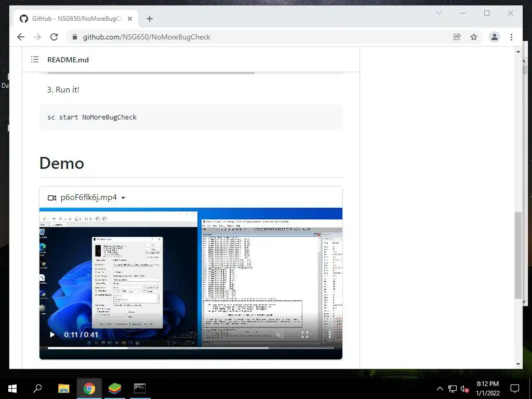Viewport: 532px width, 399px height.
Task: Click the scrollbar down arrow
Action: tap(518, 364)
